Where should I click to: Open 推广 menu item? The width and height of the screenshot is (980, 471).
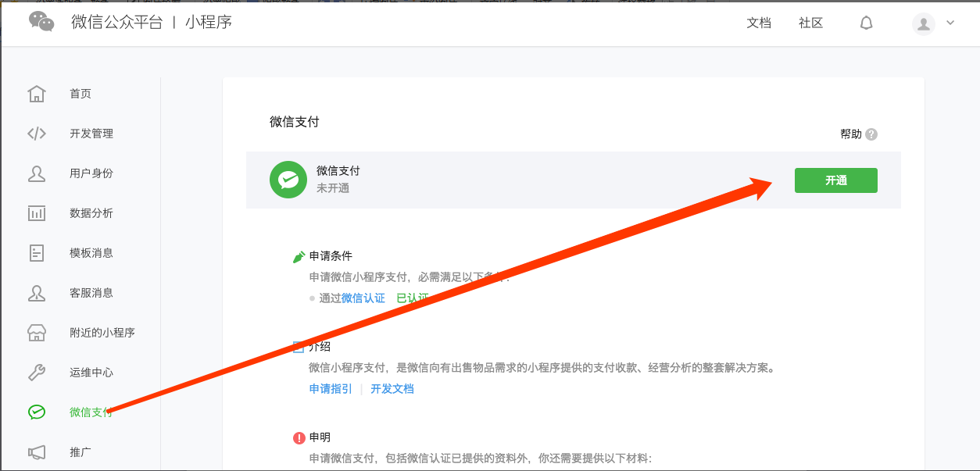click(x=80, y=452)
